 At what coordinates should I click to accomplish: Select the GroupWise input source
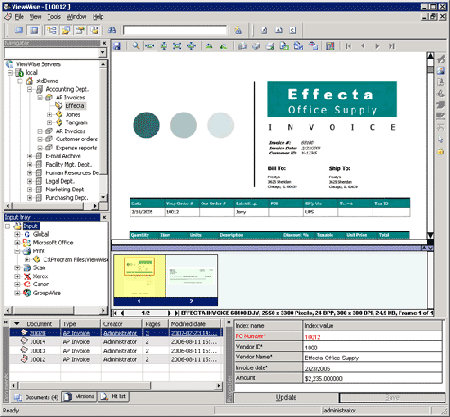[x=47, y=293]
